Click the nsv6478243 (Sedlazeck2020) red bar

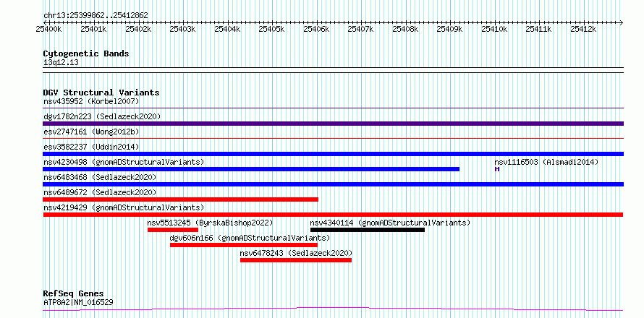tap(296, 260)
